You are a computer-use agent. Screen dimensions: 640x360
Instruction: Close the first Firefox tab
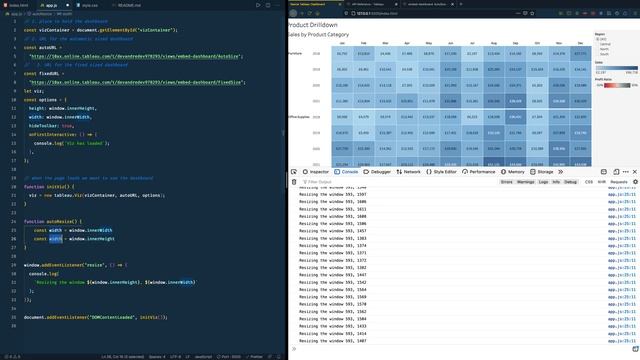[340, 4]
